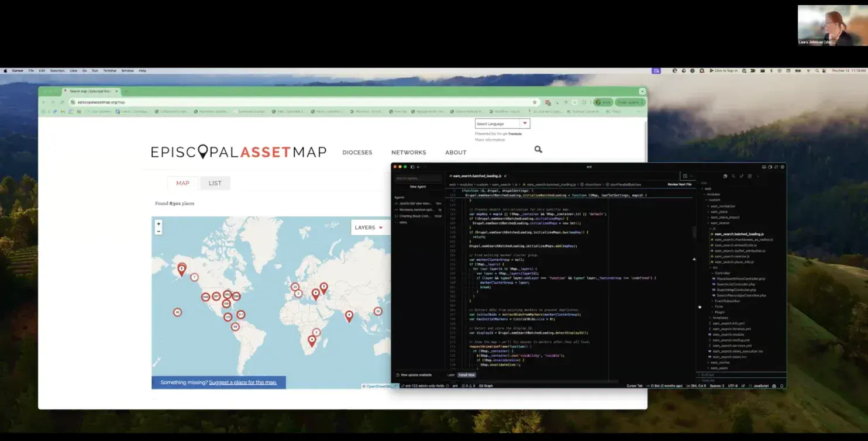Open Cursor settings gear icon

click(782, 167)
